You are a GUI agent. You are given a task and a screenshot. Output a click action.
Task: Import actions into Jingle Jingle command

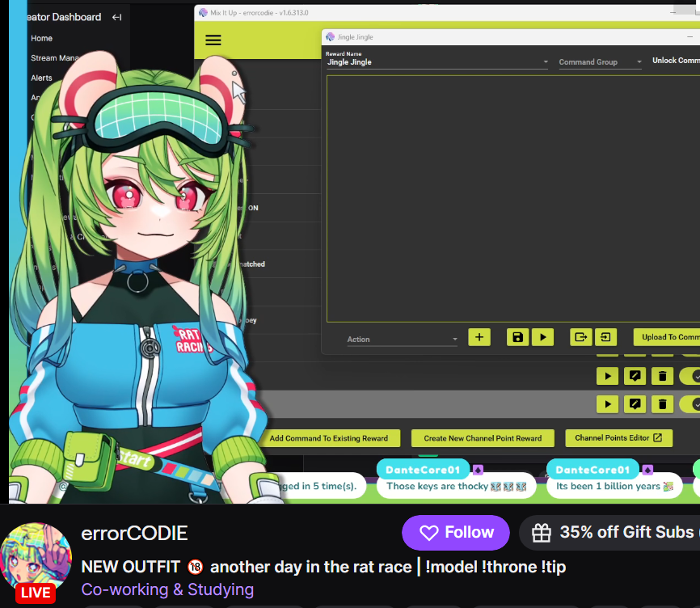(x=605, y=337)
